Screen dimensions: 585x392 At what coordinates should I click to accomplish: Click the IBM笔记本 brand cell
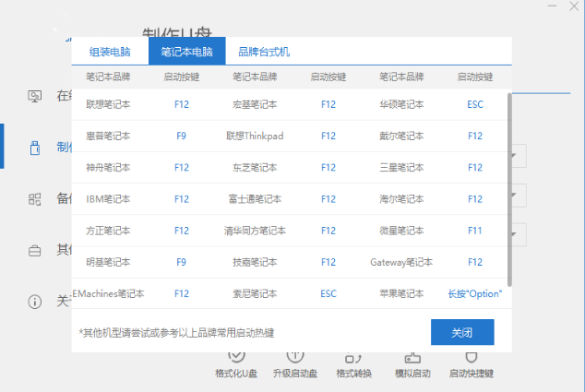coord(108,199)
